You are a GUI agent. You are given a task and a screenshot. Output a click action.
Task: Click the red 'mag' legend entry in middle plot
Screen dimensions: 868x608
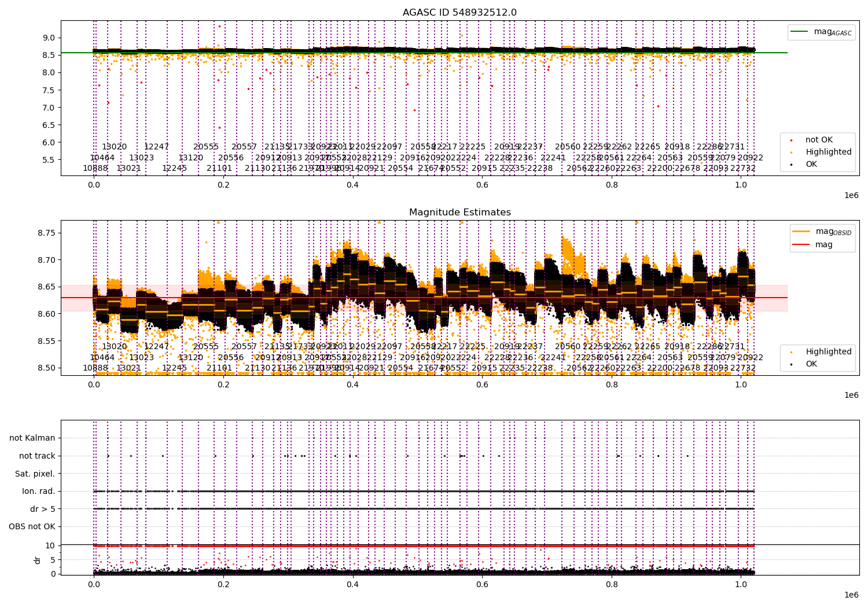click(x=812, y=244)
